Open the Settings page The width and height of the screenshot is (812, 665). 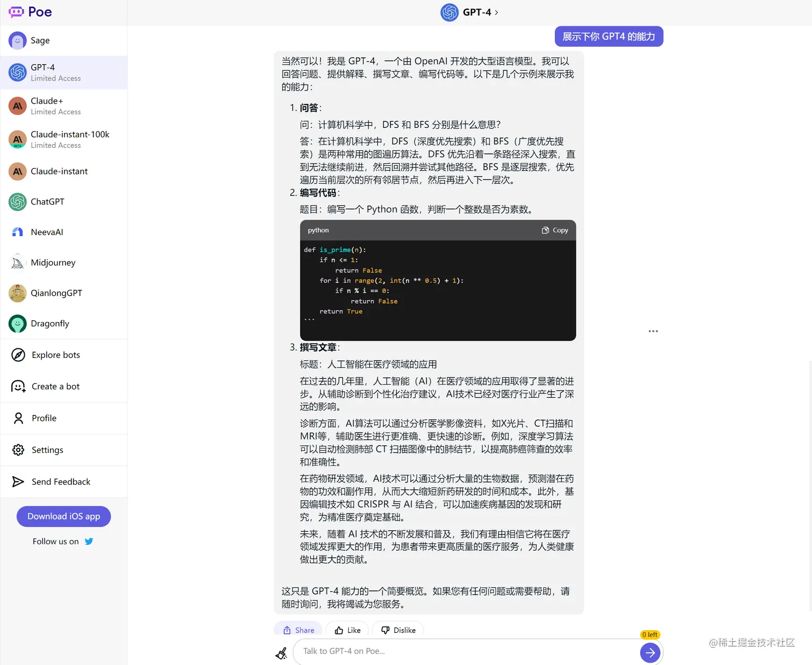pyautogui.click(x=64, y=450)
